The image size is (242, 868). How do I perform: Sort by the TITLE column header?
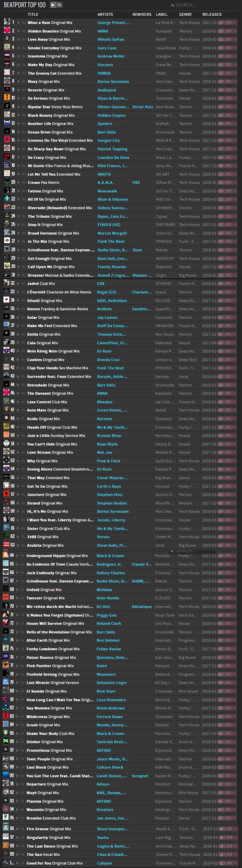(33, 15)
